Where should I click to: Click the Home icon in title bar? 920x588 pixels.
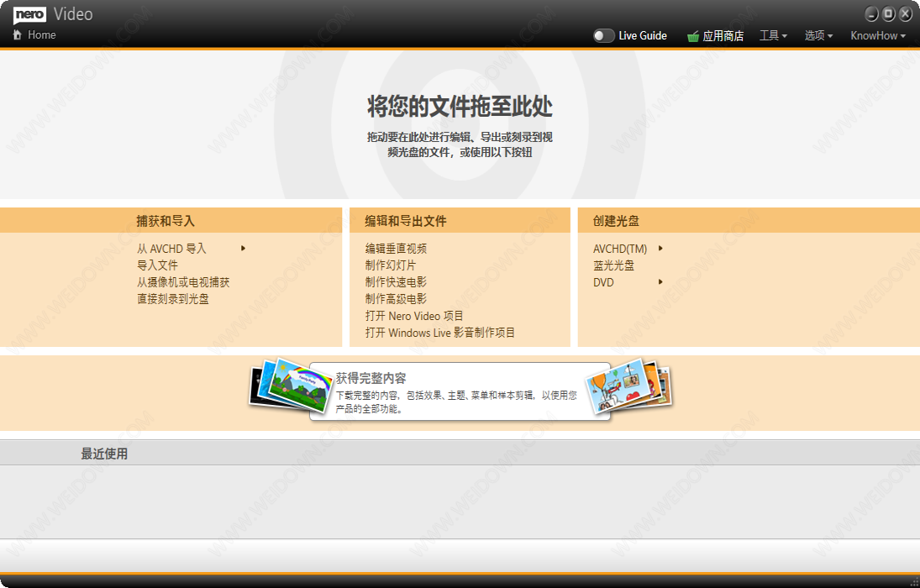tap(17, 34)
